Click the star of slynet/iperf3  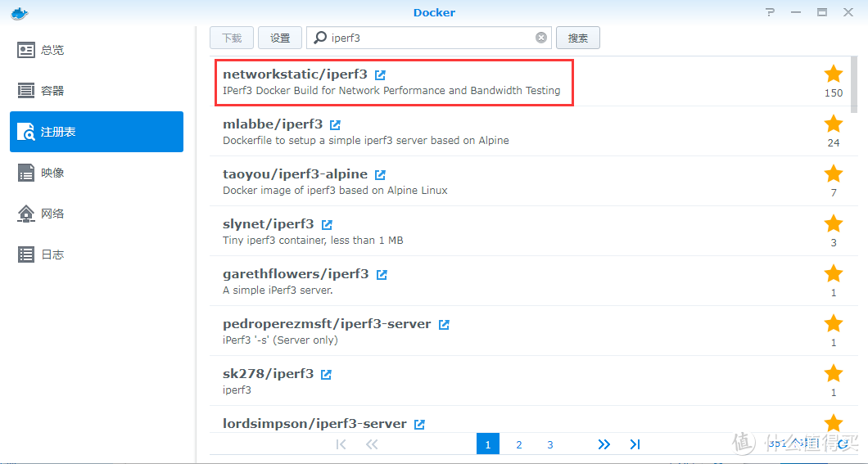coord(833,224)
